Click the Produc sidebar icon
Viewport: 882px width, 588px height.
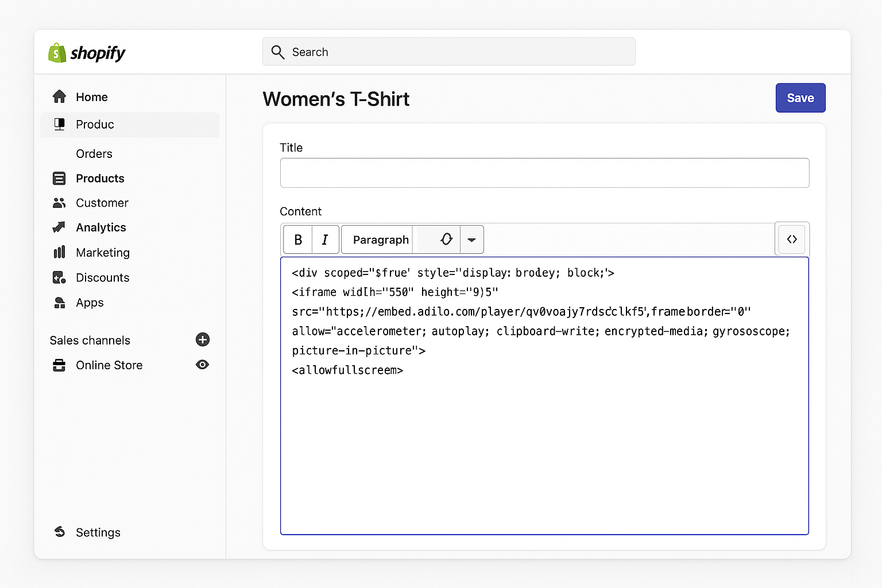click(x=59, y=124)
